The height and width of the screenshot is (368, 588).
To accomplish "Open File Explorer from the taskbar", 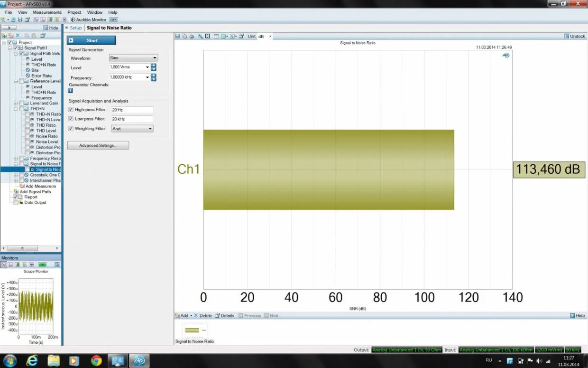I will point(53,361).
